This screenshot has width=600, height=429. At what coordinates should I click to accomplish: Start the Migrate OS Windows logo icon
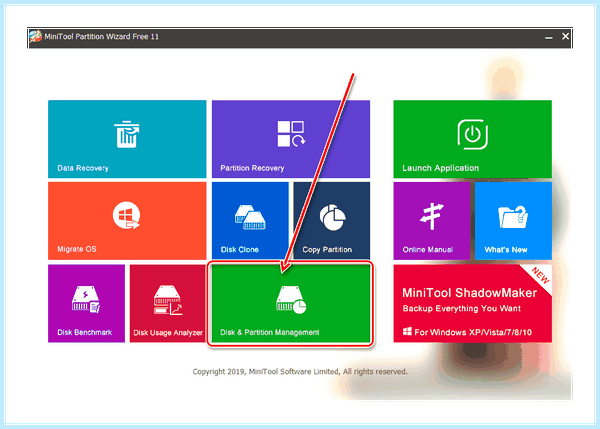tap(126, 215)
